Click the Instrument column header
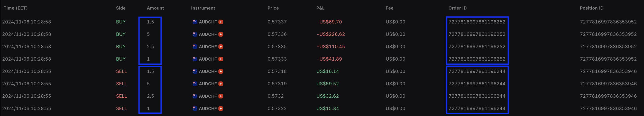644x116 pixels. 203,8
